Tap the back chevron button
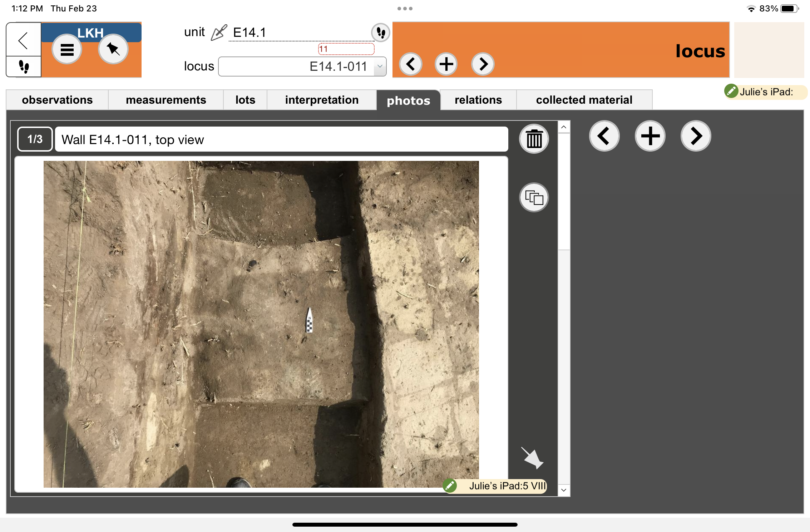Viewport: 810px width, 532px height. point(24,40)
